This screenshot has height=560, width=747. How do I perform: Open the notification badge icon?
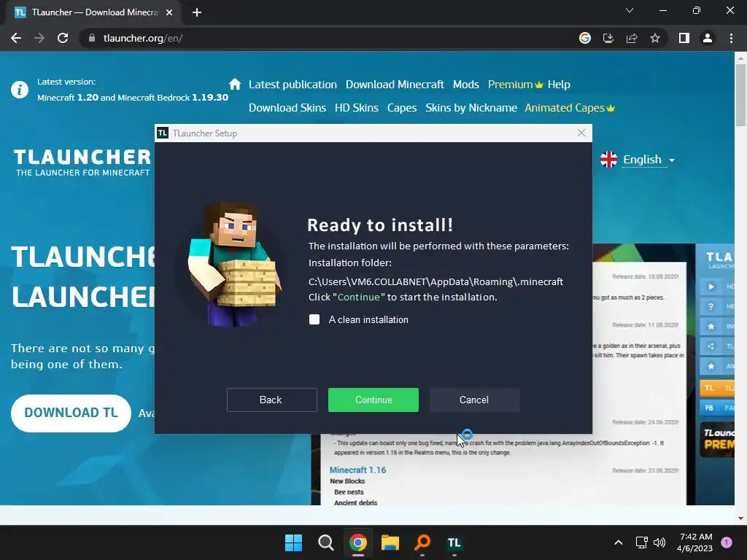click(x=727, y=542)
